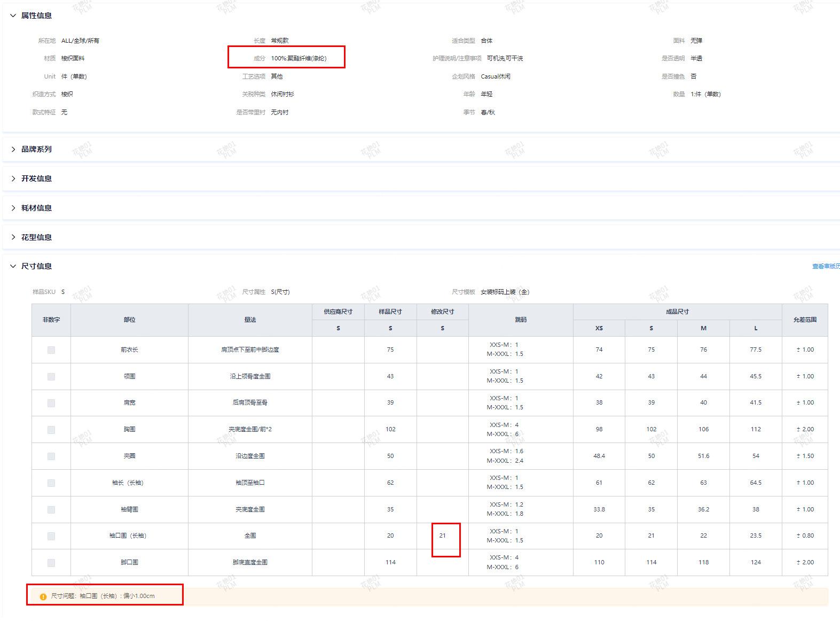Click the 允差范围 column header
Viewport: 840px width, 621px height.
[804, 320]
